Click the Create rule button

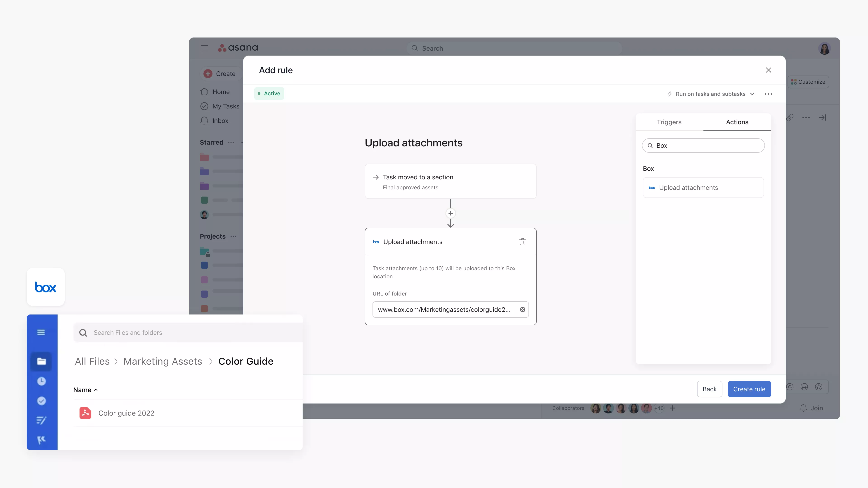click(x=749, y=389)
